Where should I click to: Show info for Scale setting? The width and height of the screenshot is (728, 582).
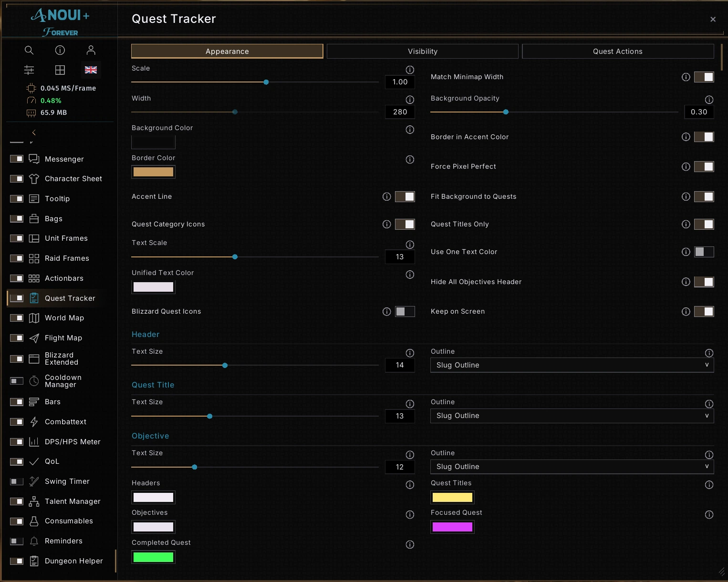tap(410, 70)
